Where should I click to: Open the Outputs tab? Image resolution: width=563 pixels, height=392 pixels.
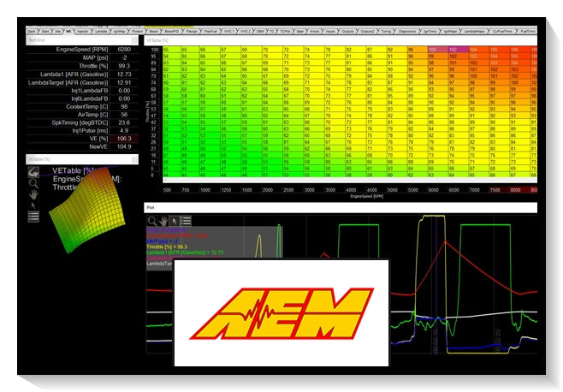tap(347, 32)
